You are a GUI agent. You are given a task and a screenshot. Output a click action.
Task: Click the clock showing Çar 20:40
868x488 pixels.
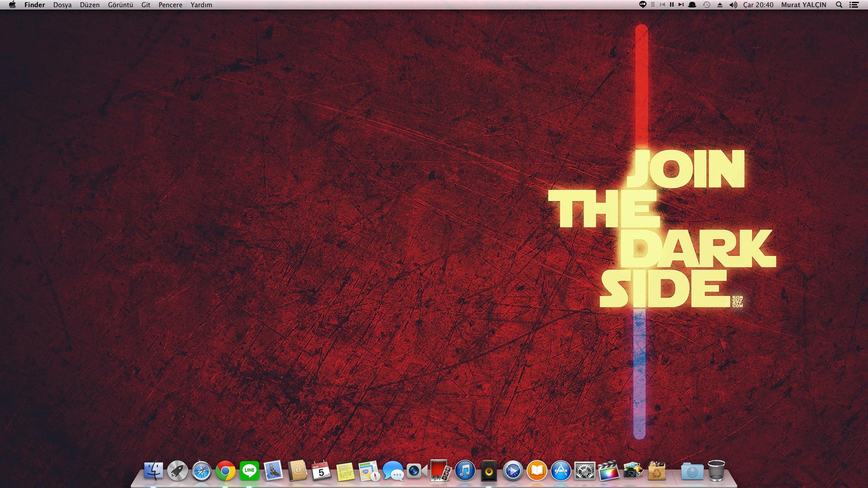point(758,5)
